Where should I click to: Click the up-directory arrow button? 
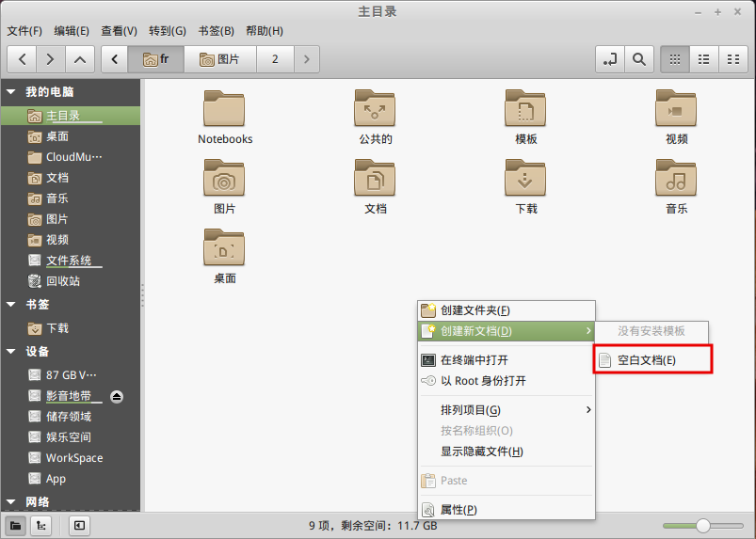click(79, 59)
